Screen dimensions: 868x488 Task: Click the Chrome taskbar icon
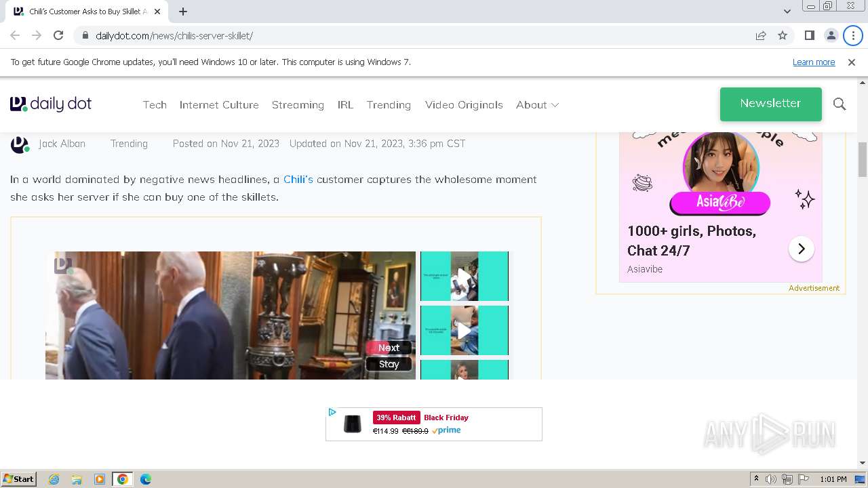coord(123,479)
